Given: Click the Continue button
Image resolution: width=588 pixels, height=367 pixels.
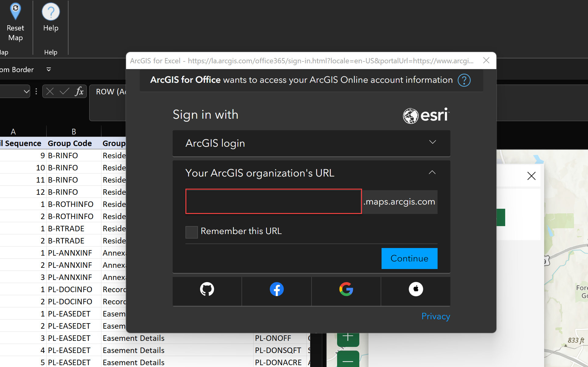Looking at the screenshot, I should [409, 258].
